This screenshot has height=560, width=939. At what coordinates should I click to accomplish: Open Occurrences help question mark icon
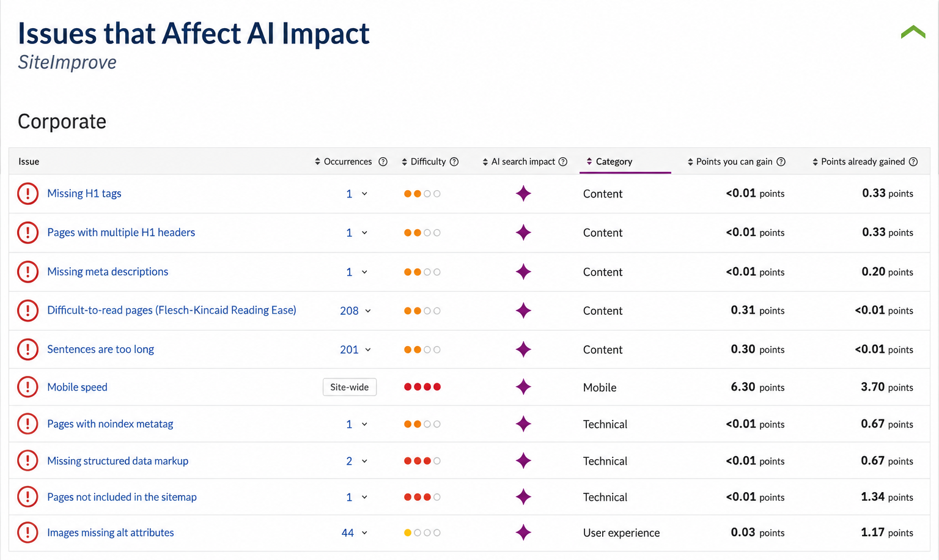[383, 161]
